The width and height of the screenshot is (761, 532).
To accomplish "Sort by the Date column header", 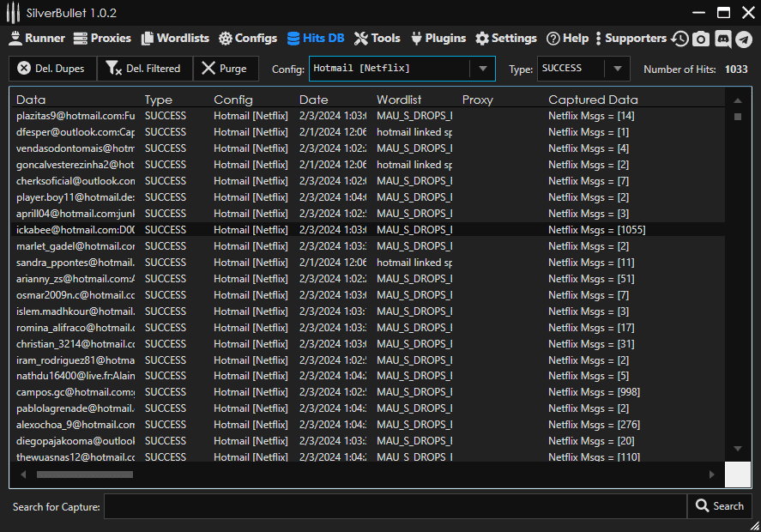I will pyautogui.click(x=314, y=100).
